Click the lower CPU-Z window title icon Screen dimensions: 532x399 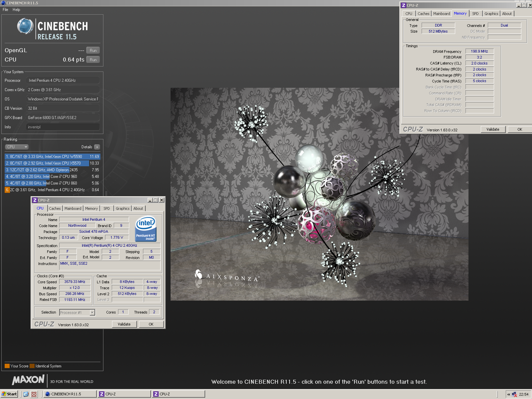pyautogui.click(x=35, y=200)
